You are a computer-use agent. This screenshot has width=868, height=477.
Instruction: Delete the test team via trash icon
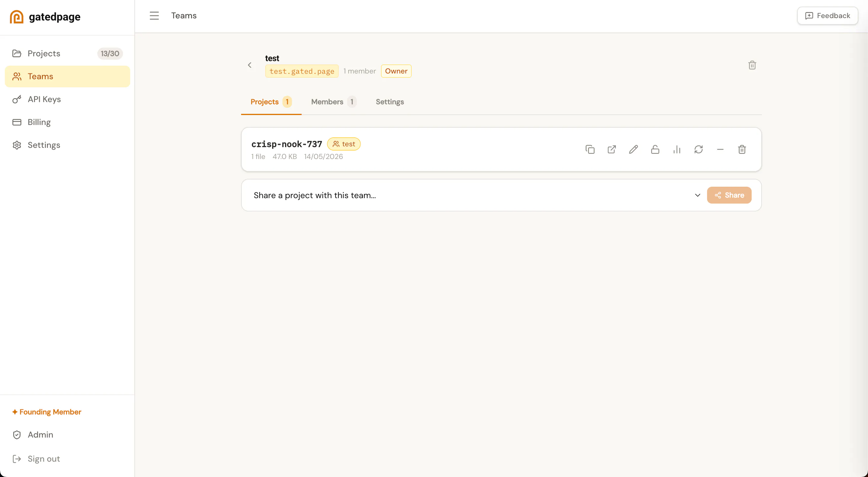752,65
